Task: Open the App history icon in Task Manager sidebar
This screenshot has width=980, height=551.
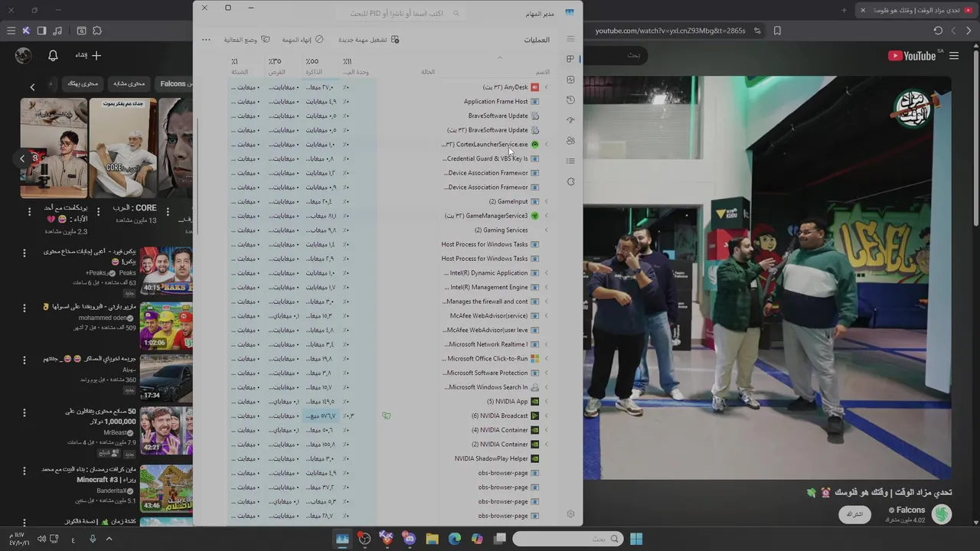Action: point(570,100)
